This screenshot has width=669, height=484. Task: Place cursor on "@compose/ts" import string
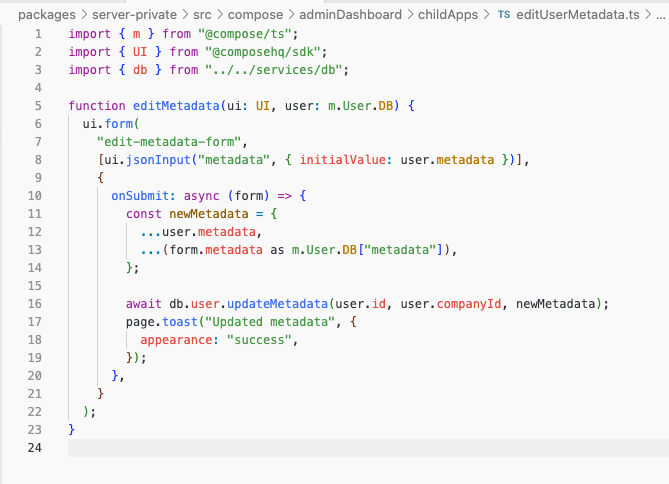point(244,34)
